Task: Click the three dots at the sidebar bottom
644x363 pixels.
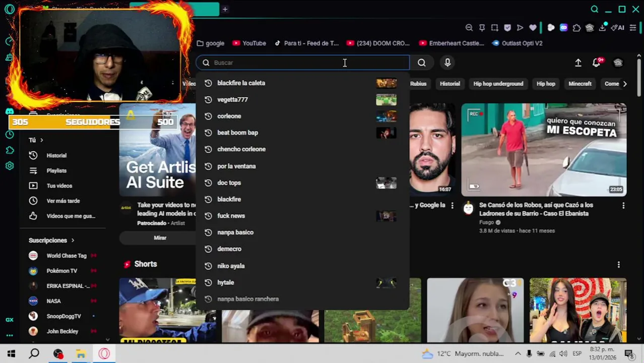Action: click(x=10, y=335)
